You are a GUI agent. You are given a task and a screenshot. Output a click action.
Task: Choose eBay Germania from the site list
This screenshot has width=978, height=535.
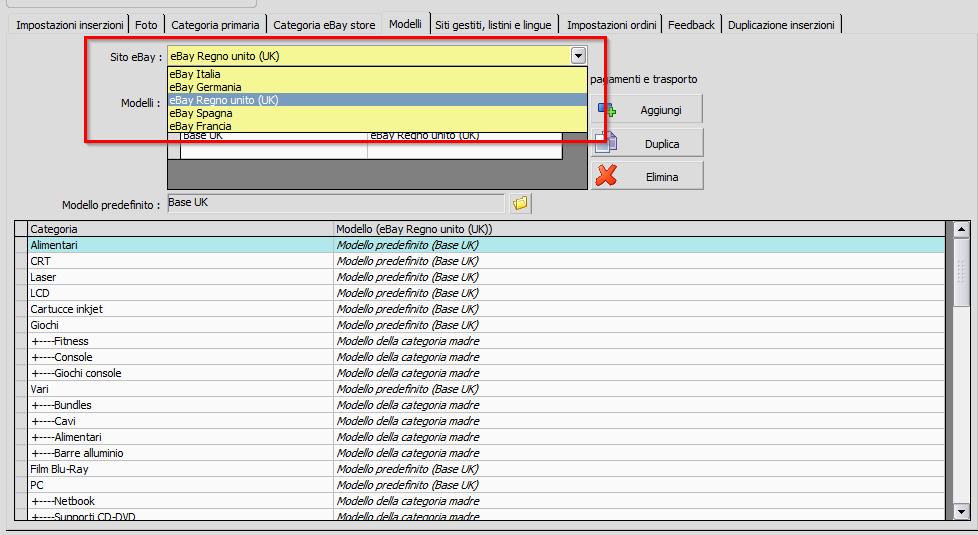[377, 87]
